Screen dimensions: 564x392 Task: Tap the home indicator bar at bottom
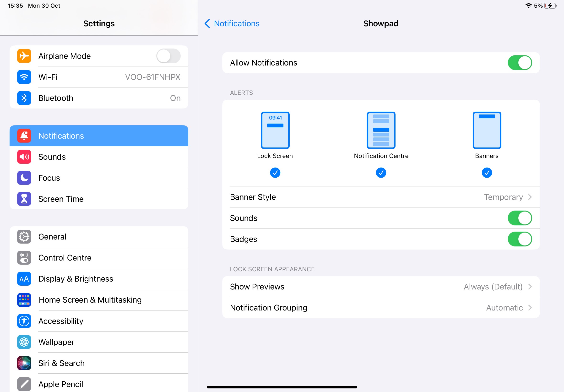click(282, 387)
